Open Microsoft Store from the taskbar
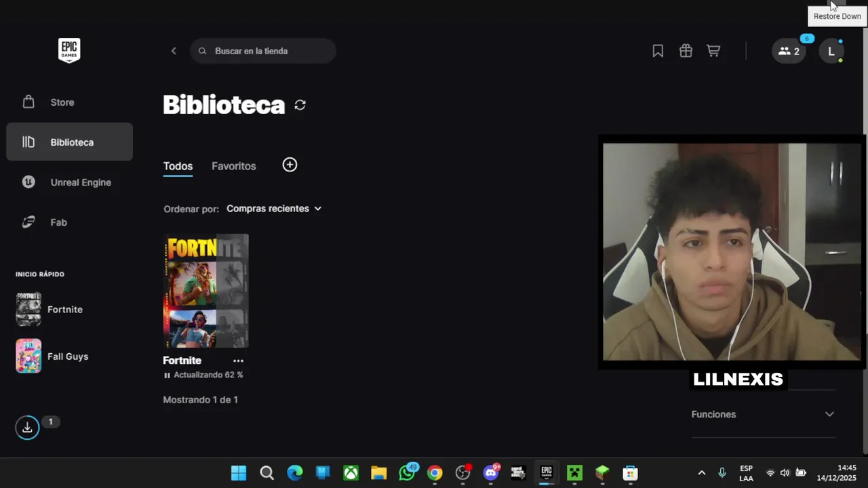Screen dimensions: 868x488 coord(631,473)
